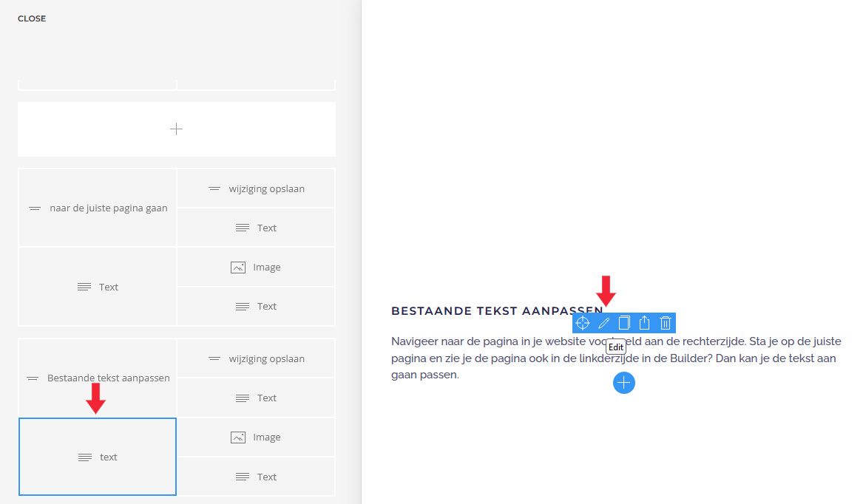Viewport: 863px width, 504px height.
Task: Click the paragraph starting 'Navigeer naar de pagina'
Action: click(613, 358)
